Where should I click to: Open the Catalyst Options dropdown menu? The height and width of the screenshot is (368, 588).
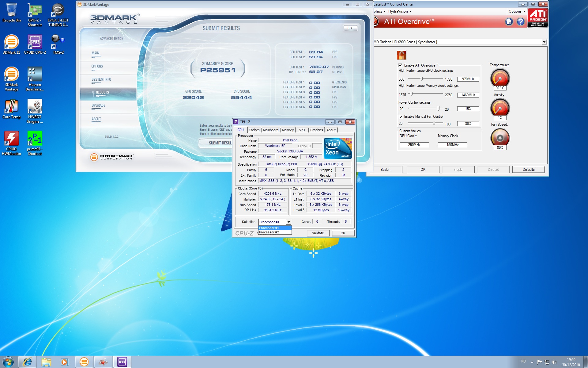coord(517,11)
